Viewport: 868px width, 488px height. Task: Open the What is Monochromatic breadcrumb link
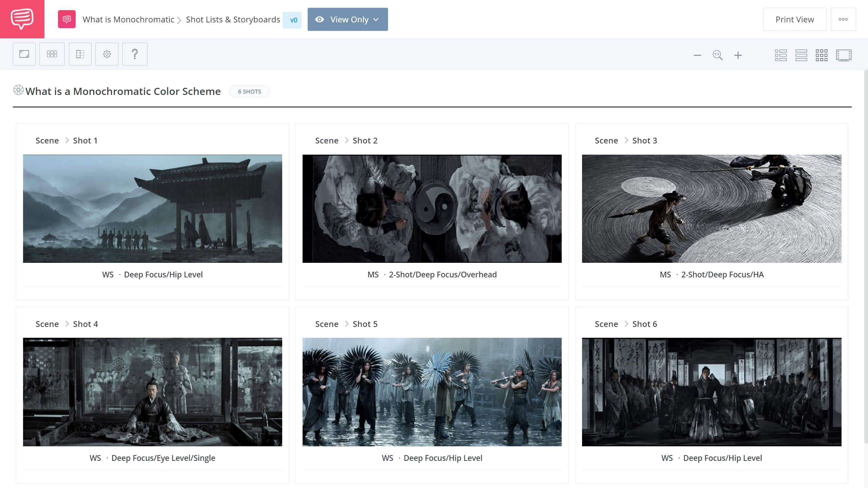[x=128, y=20]
